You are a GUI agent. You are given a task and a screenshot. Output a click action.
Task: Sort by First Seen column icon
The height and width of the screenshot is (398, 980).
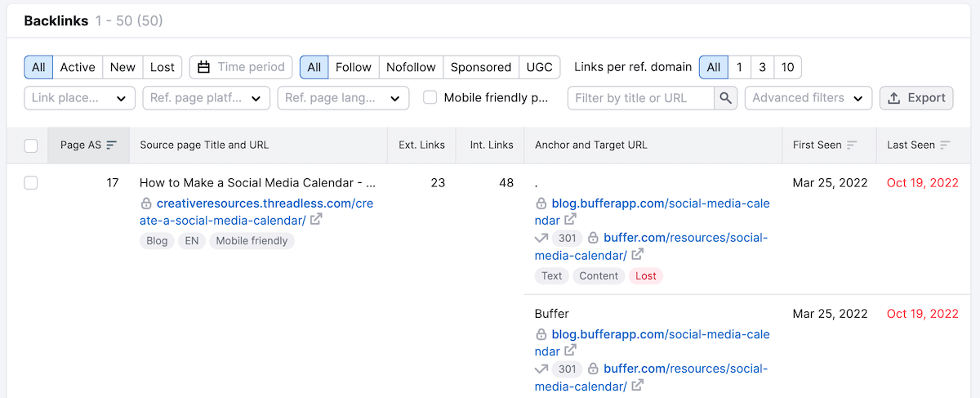coord(852,145)
